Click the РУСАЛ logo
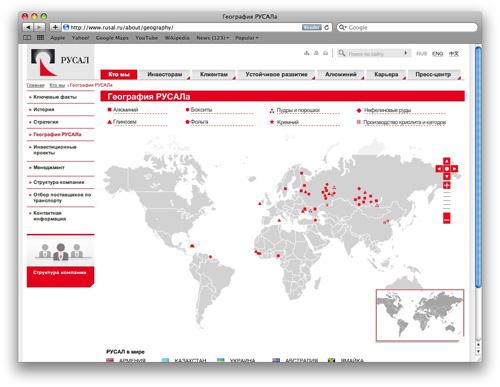Screen dimensions: 500x387 (x=60, y=62)
